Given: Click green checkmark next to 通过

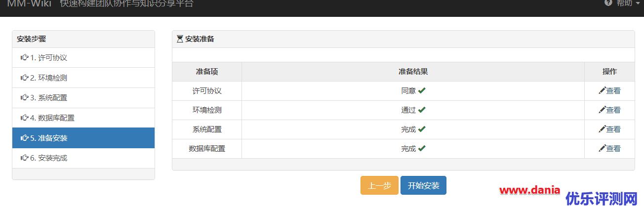Looking at the screenshot, I should (x=422, y=110).
